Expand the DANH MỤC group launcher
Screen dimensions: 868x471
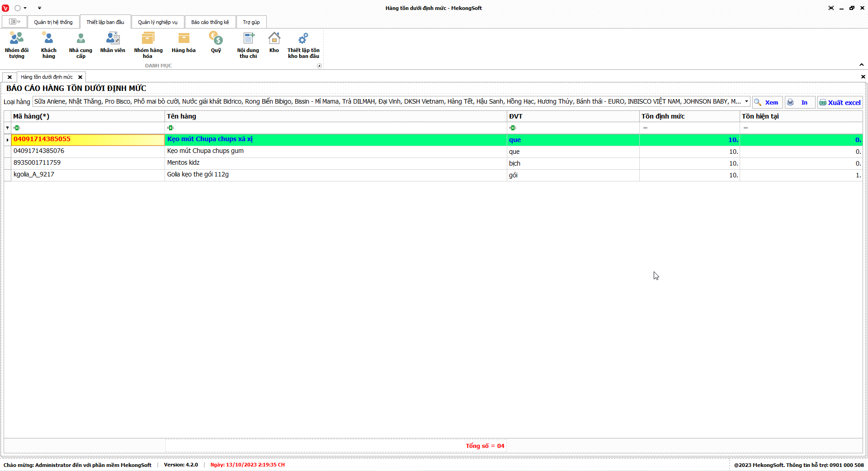[319, 66]
